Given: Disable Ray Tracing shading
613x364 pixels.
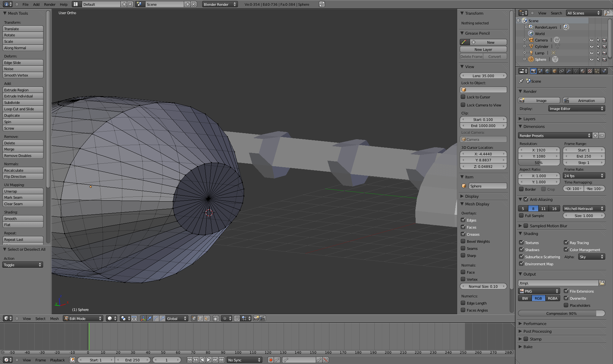Looking at the screenshot, I should pyautogui.click(x=566, y=242).
